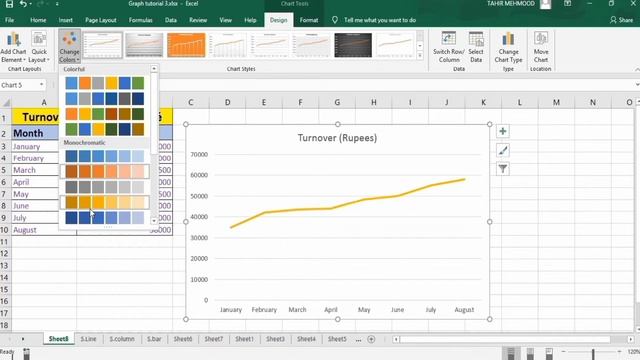Open Add Chart Element menu
Image resolution: width=640 pixels, height=360 pixels.
(x=13, y=47)
